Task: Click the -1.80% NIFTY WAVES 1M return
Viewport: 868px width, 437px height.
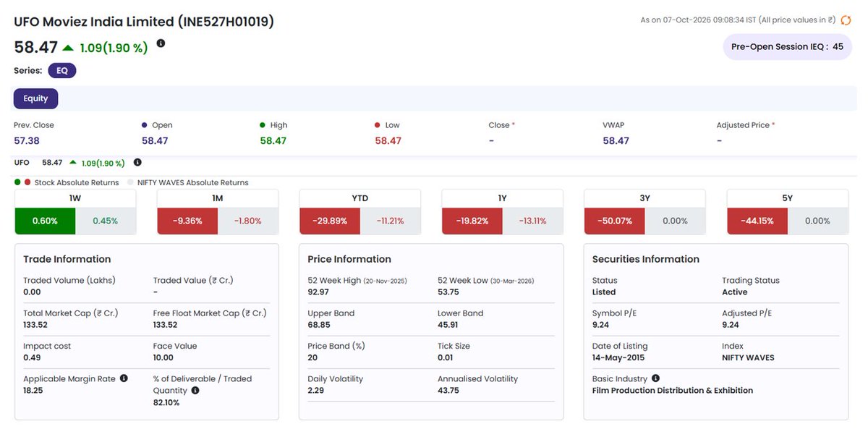Action: coord(247,221)
